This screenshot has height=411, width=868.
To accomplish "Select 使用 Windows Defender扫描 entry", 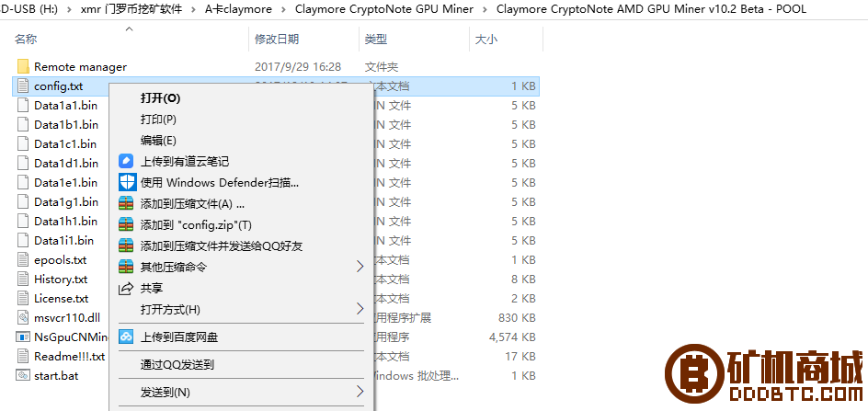I will [221, 182].
